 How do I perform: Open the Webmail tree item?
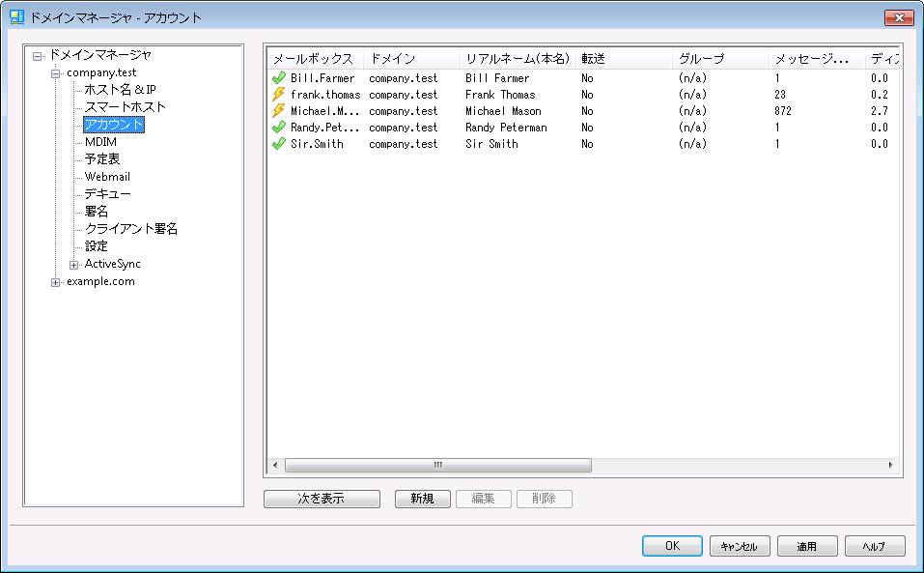click(107, 177)
